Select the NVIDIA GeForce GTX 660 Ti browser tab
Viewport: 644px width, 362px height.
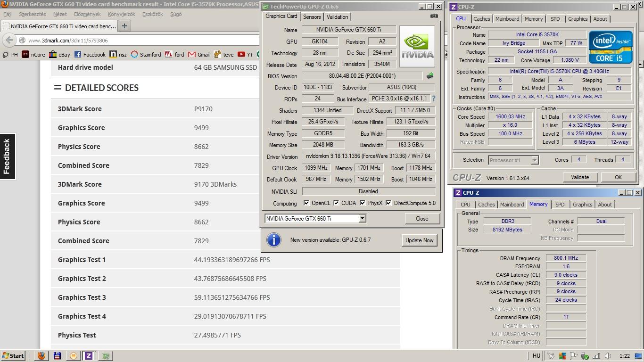[59, 26]
